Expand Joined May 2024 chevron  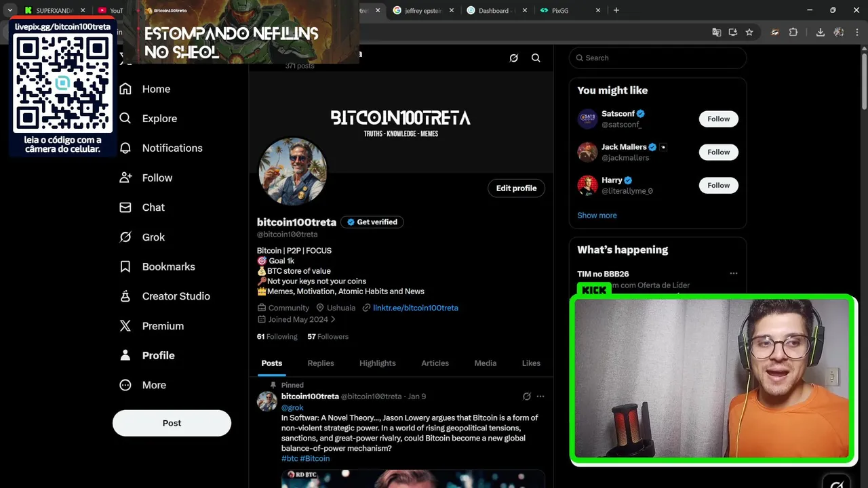(333, 319)
